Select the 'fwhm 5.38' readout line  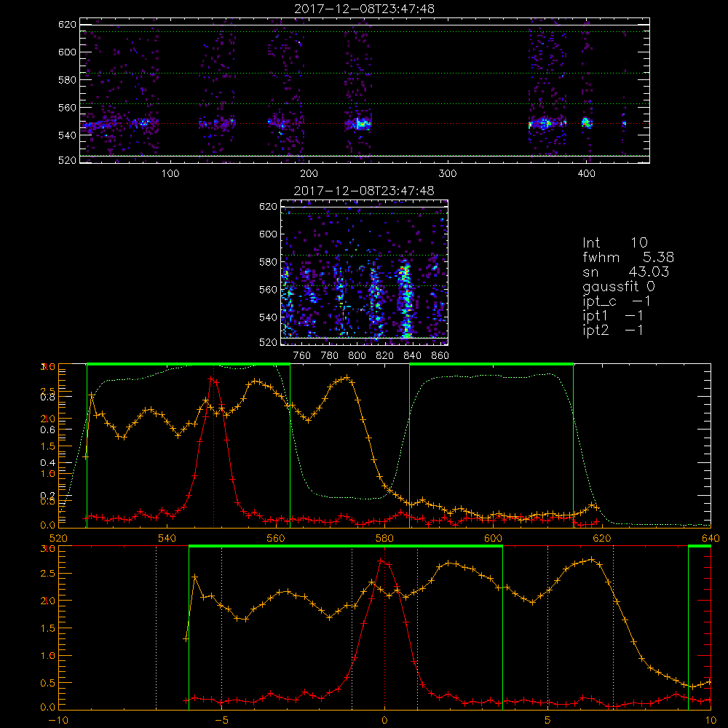click(628, 257)
